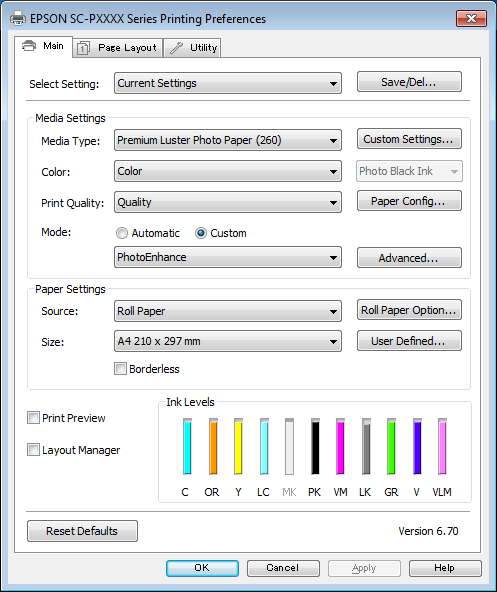This screenshot has height=592, width=497.
Task: Open the Select Setting dropdown
Action: (228, 83)
